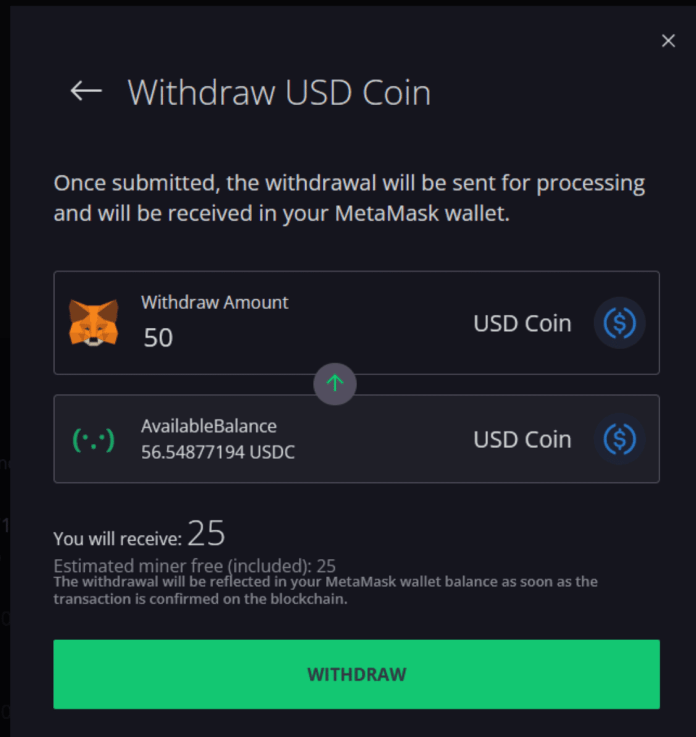The height and width of the screenshot is (737, 696).
Task: Click the estimated miner fee line
Action: click(194, 566)
